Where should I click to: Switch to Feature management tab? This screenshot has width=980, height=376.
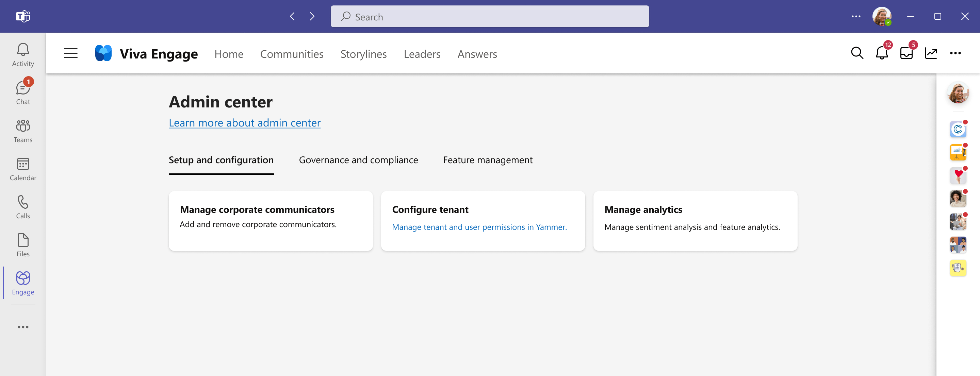click(488, 160)
